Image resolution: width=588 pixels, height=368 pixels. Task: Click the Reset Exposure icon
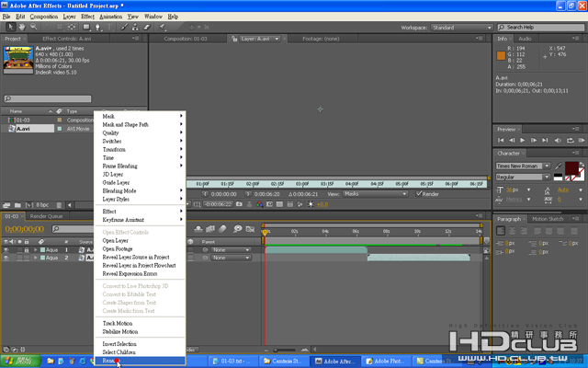(311, 204)
